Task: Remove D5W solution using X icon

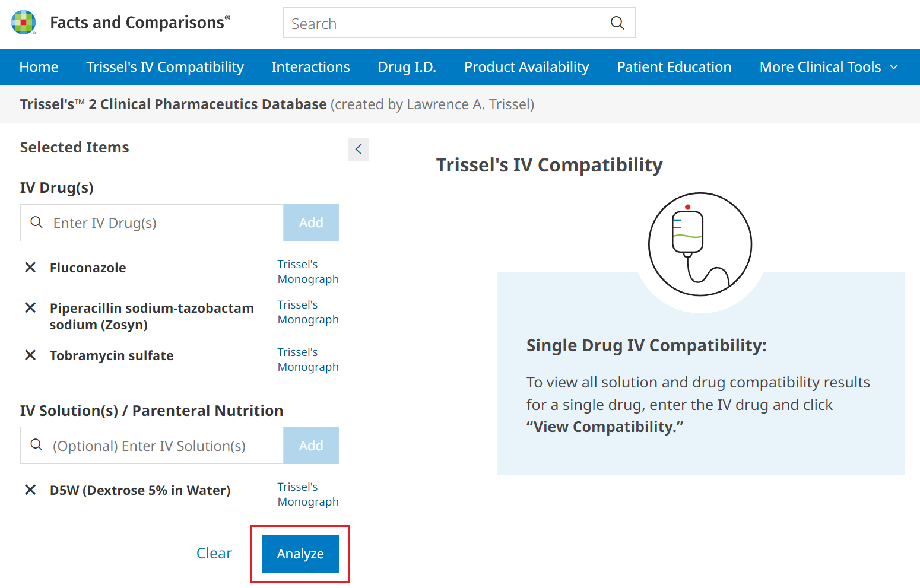Action: point(30,490)
